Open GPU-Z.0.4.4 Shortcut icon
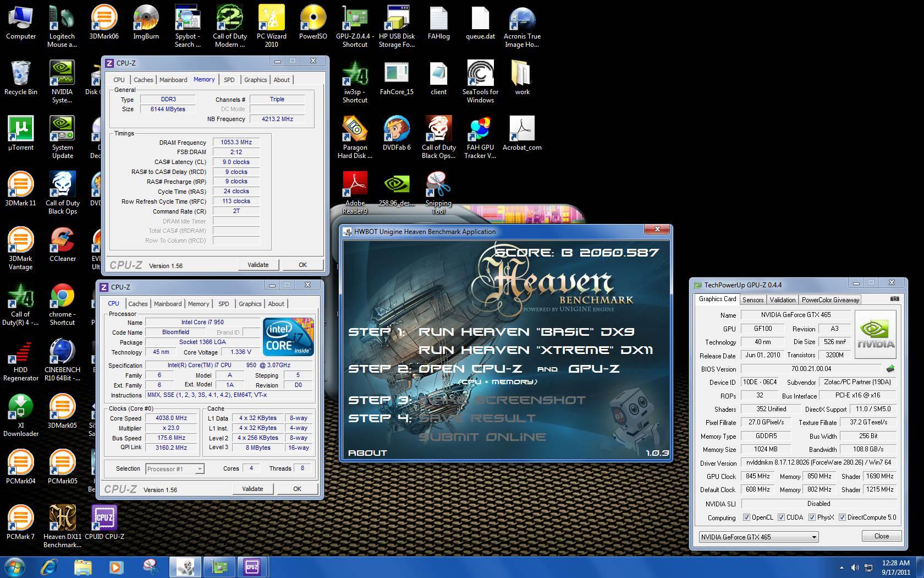Image resolution: width=924 pixels, height=578 pixels. pos(355,26)
